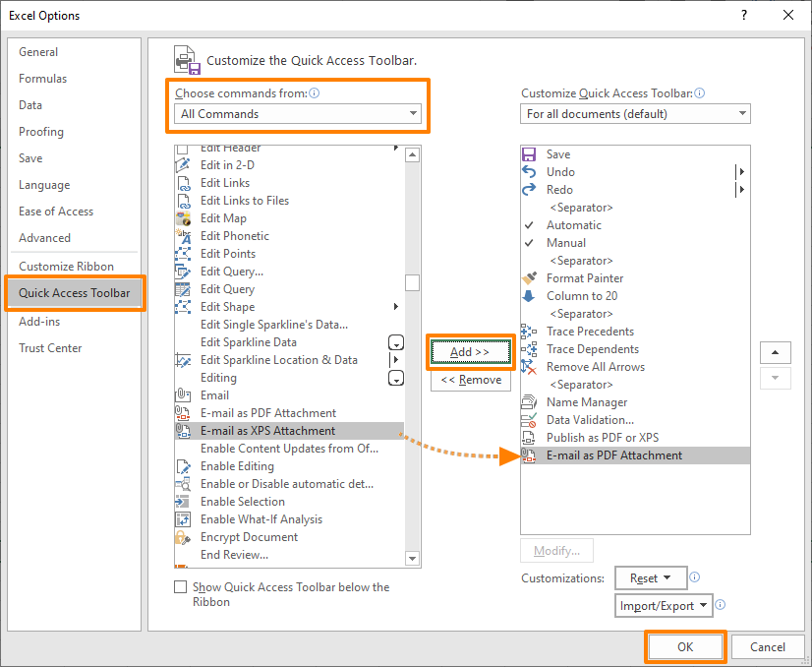Image resolution: width=812 pixels, height=667 pixels.
Task: Select the Publish as PDF or XPS icon
Action: point(529,438)
